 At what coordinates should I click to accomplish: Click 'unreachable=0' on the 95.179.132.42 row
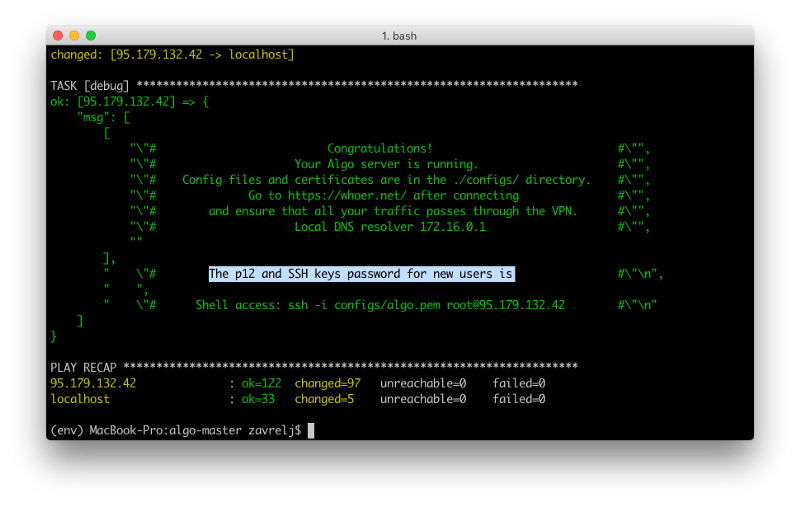pos(423,383)
